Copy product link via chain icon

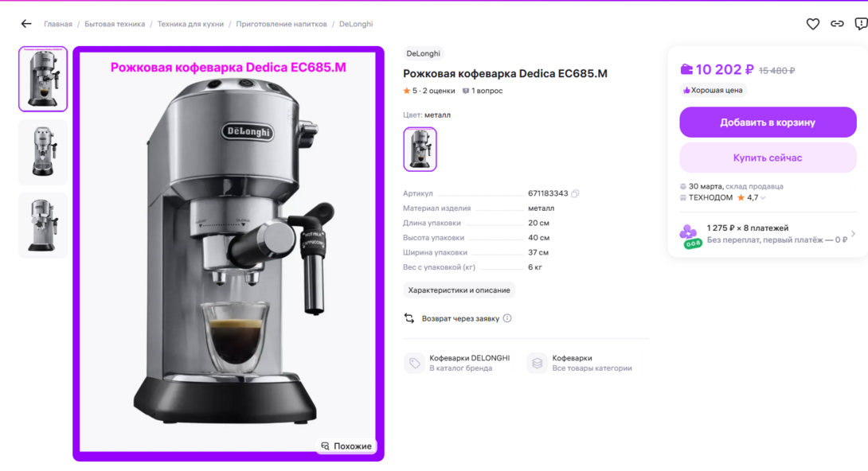tap(837, 24)
